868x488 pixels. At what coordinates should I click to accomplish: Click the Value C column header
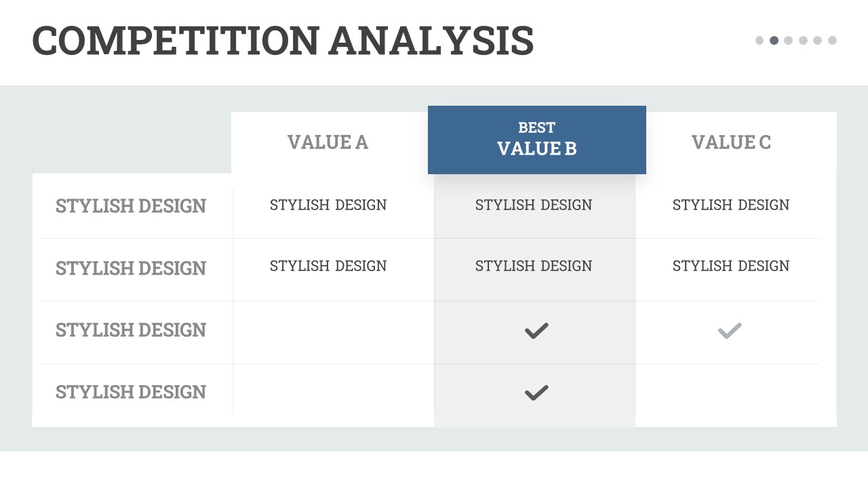coord(731,142)
